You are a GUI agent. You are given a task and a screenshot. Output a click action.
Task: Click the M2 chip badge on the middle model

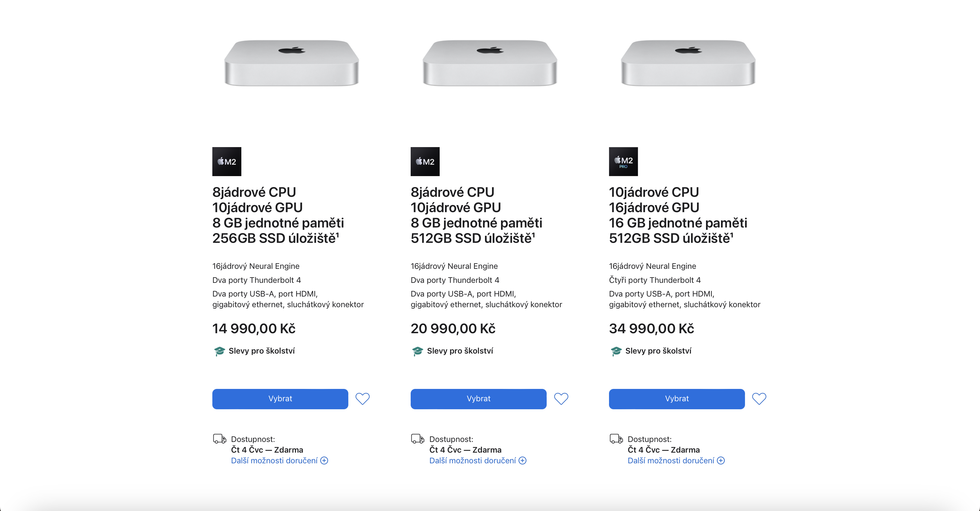pyautogui.click(x=425, y=161)
